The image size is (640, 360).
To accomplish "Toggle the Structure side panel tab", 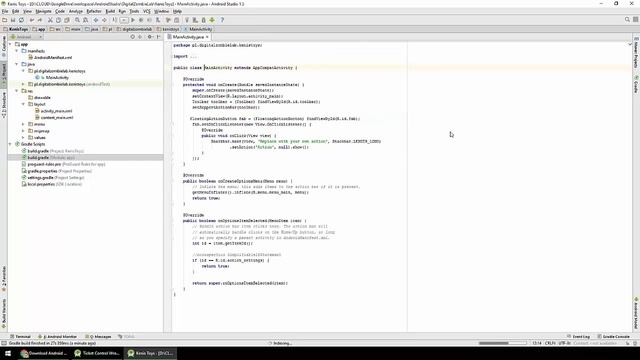I will [4, 104].
